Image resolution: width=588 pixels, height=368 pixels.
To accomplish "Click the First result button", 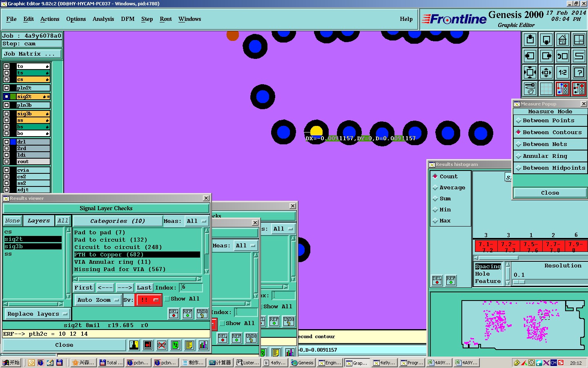I will click(x=84, y=288).
